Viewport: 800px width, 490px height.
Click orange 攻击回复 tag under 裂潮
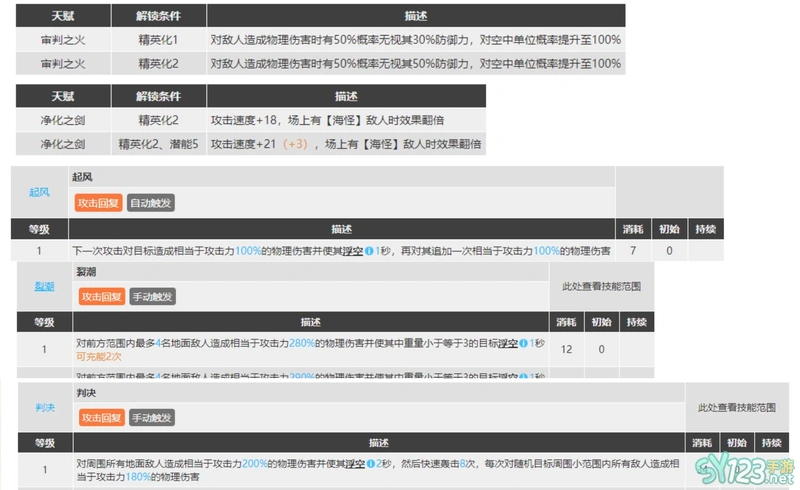point(102,297)
